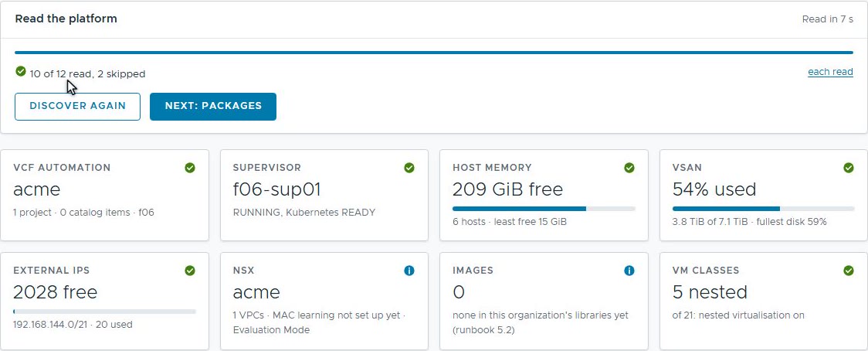868x351 pixels.
Task: Click the 'VSAN' card title
Action: (x=687, y=168)
